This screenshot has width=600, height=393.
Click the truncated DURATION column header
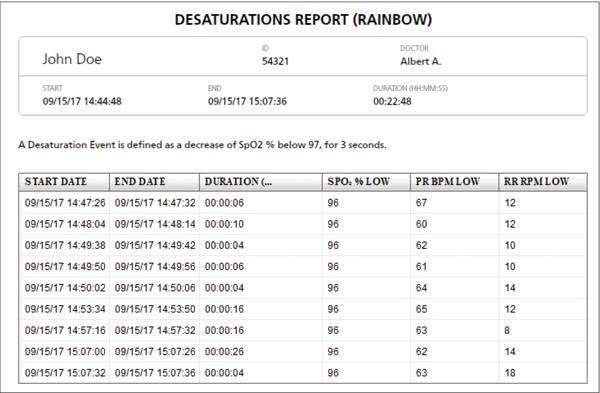[x=261, y=182]
